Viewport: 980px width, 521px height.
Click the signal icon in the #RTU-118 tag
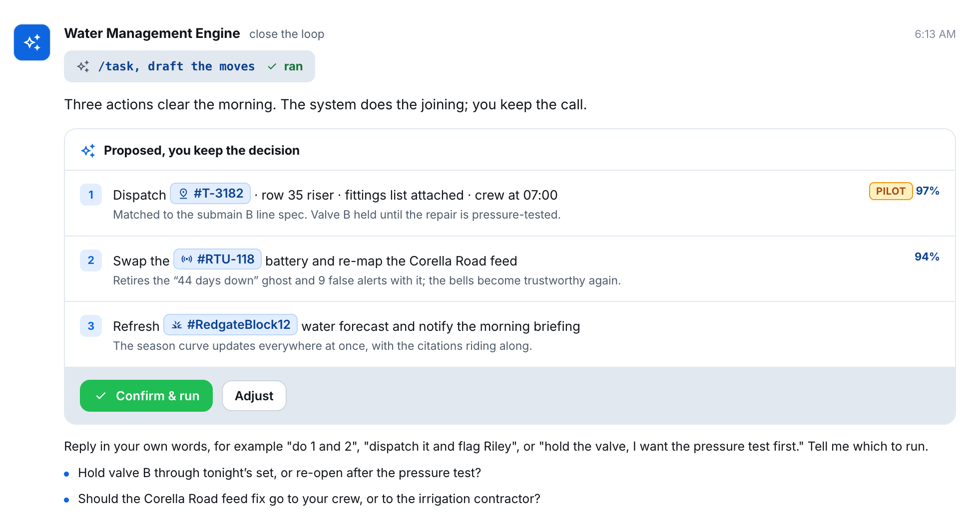187,259
